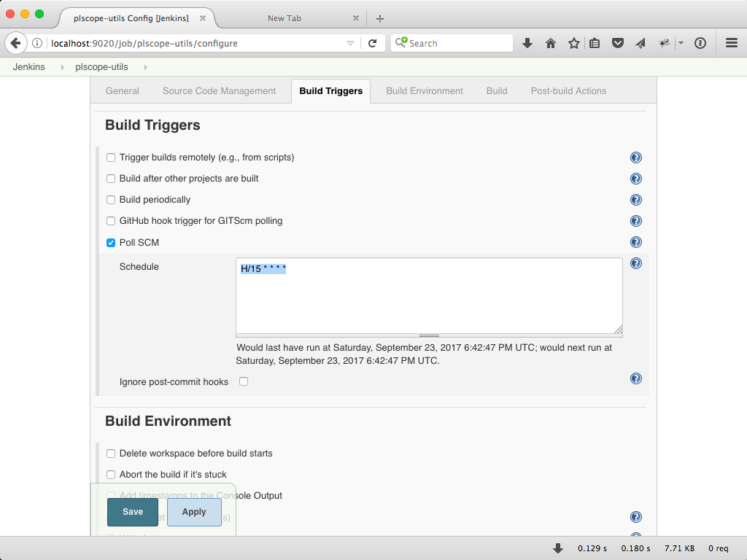Check Ignore post-commit hooks
Viewport: 747px width, 560px height.
click(x=244, y=381)
